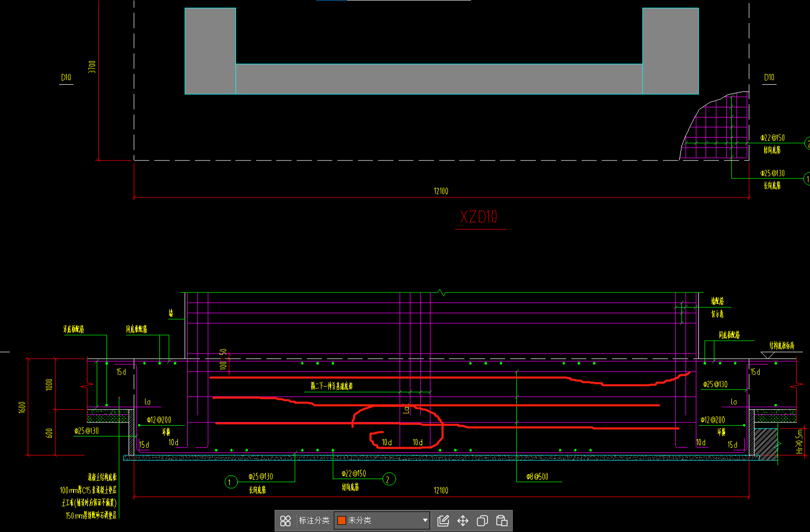The width and height of the screenshot is (810, 532).
Task: Click circled number 1 near 长向底筋 in section
Action: (x=230, y=482)
